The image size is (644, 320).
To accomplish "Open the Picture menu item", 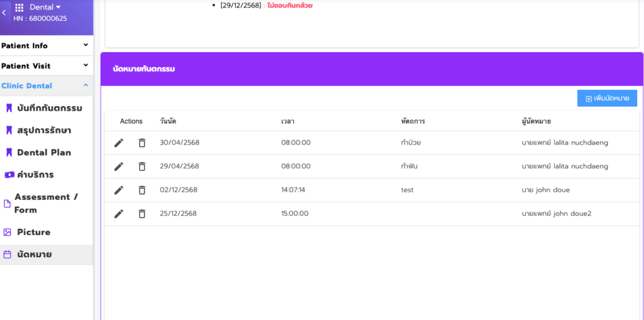I will (33, 232).
